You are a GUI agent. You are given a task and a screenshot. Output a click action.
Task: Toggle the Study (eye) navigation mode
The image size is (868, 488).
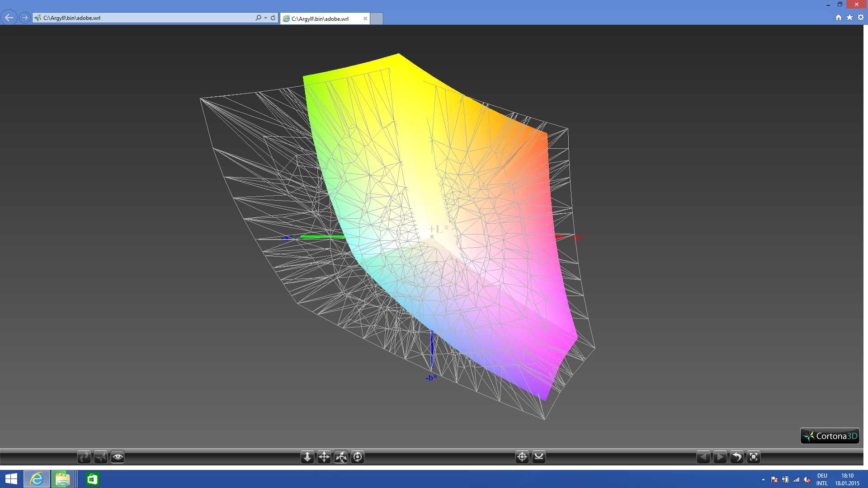point(118,457)
